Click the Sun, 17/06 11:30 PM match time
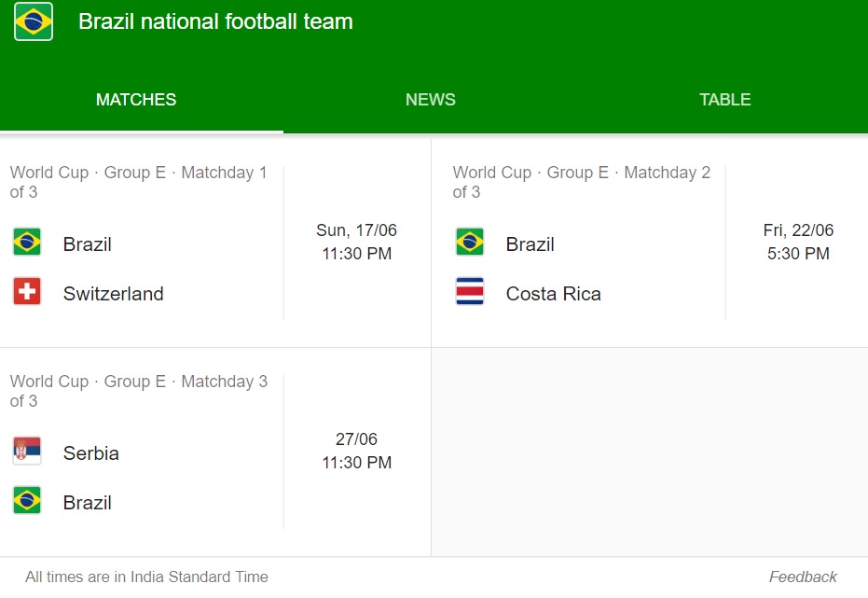The width and height of the screenshot is (868, 598). [x=357, y=242]
